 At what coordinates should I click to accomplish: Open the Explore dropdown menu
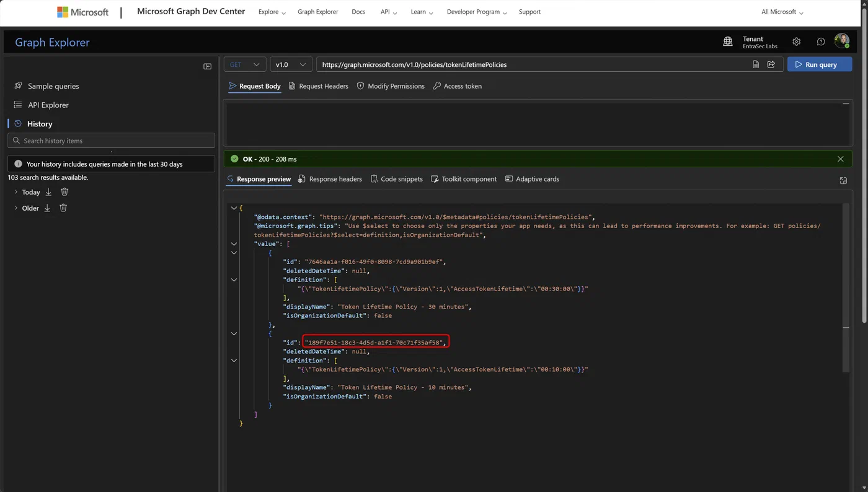(272, 12)
